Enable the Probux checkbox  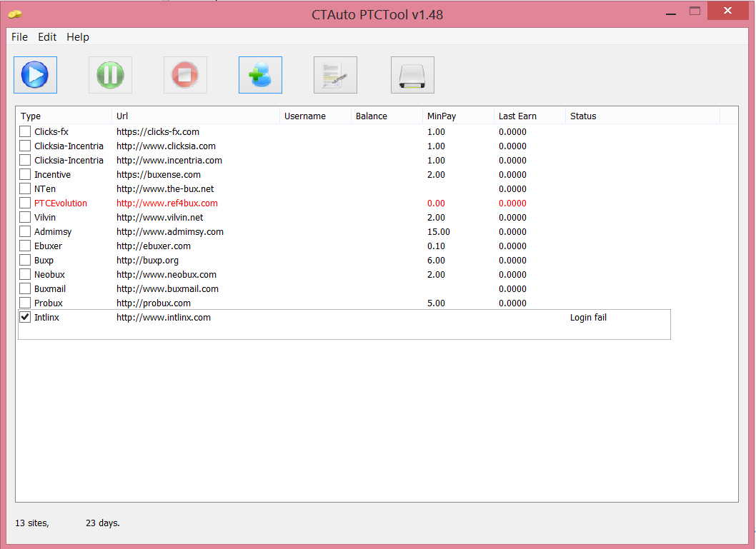[x=25, y=303]
